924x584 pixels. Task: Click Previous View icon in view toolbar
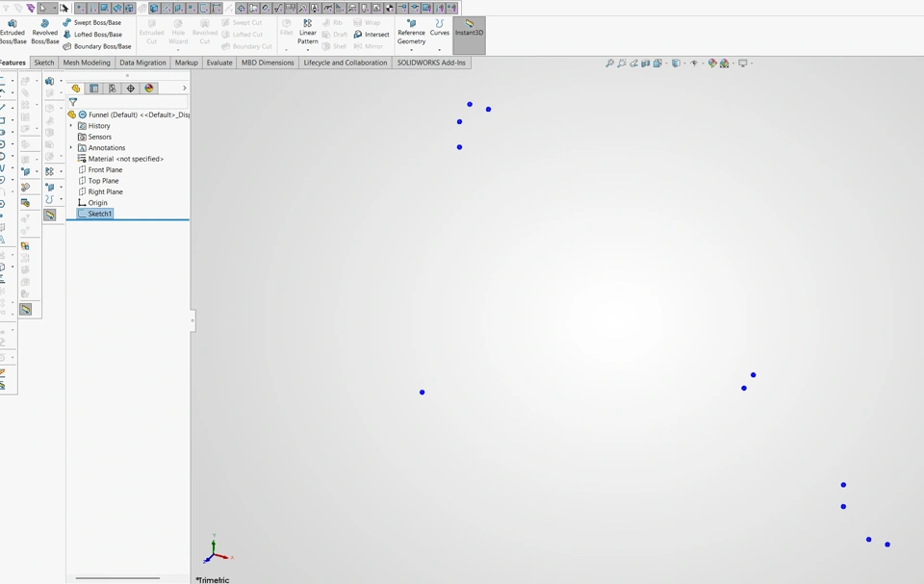pos(633,63)
